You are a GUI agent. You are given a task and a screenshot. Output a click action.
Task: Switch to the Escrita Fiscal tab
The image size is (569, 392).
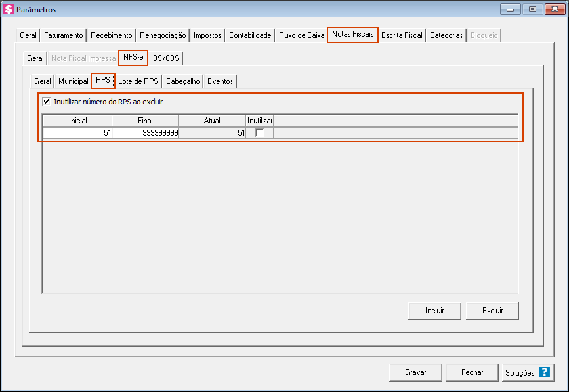(x=402, y=35)
